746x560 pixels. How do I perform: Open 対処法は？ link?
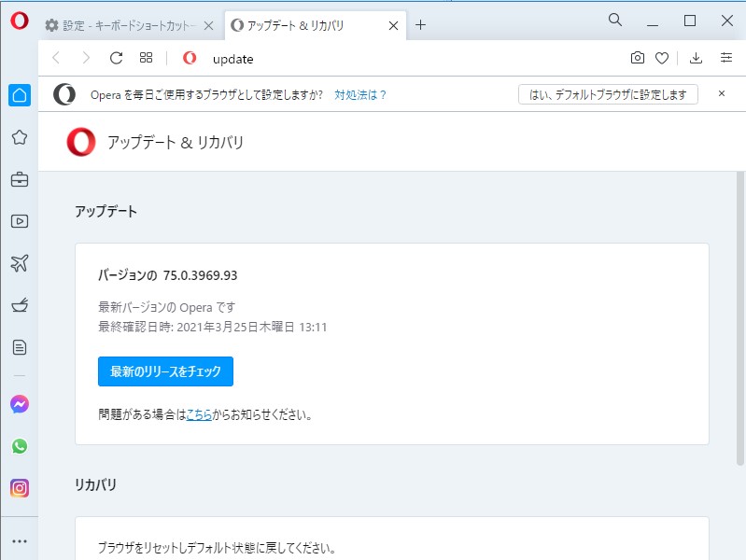(x=360, y=94)
